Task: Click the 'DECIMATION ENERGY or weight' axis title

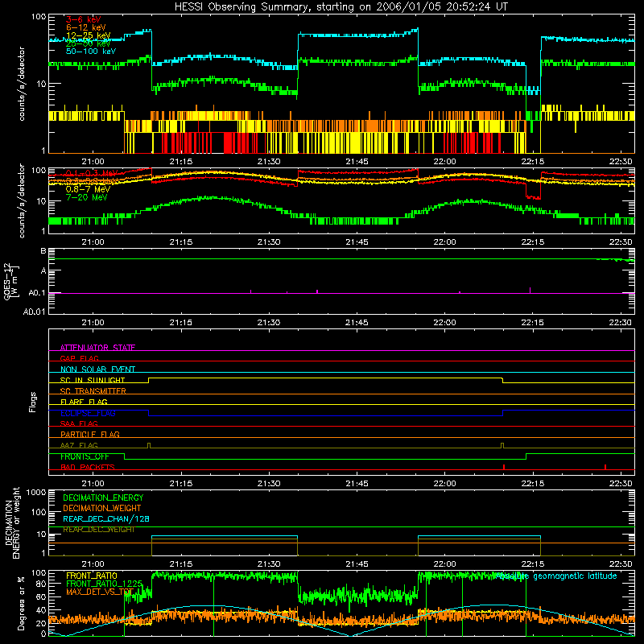Action: click(12, 522)
